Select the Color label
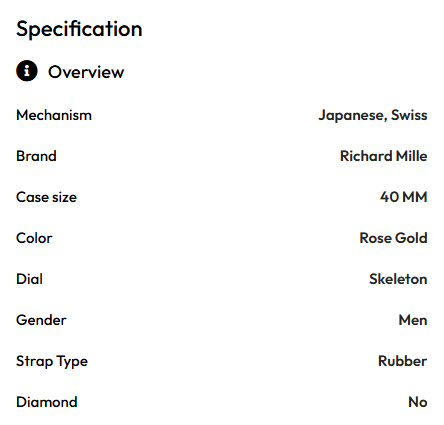The image size is (444, 425). (34, 238)
